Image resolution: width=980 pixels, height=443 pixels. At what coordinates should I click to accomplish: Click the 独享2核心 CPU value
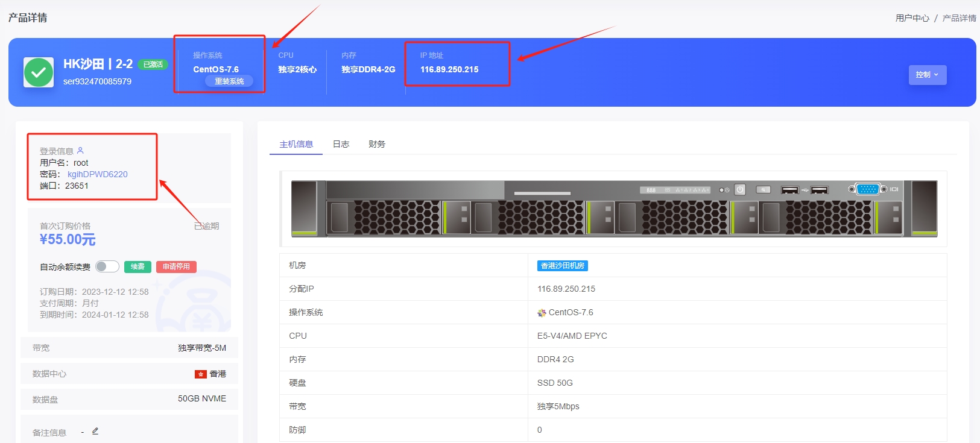point(297,69)
